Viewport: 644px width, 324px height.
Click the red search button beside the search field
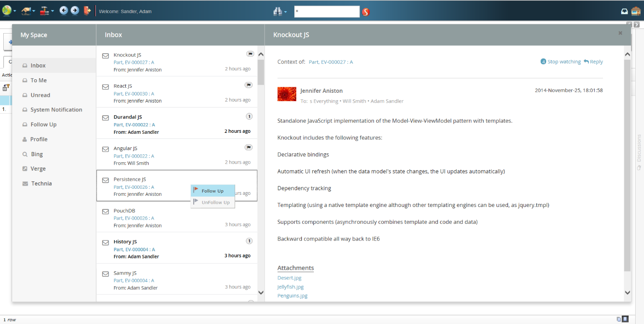366,12
